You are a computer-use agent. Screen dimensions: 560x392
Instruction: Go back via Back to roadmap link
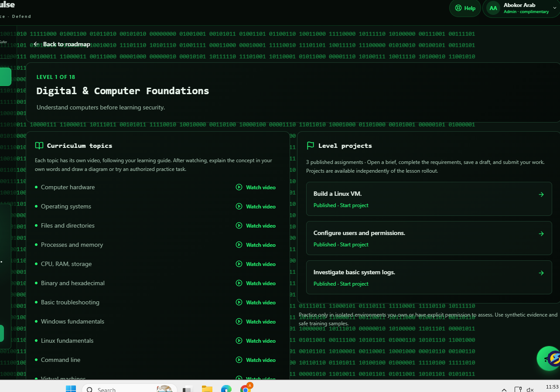pos(62,44)
